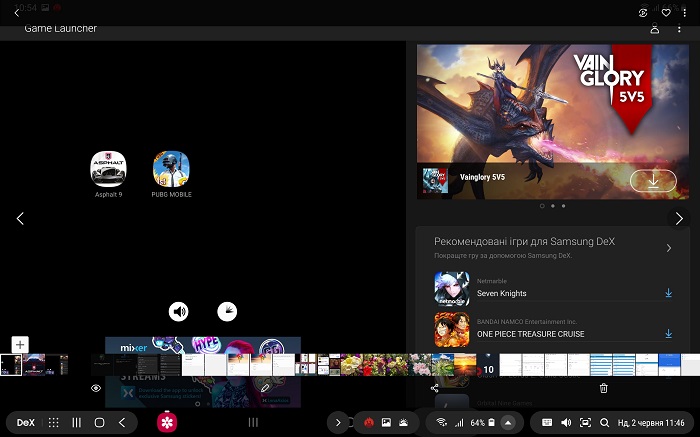Expand hidden notification icons with chevron

point(338,423)
